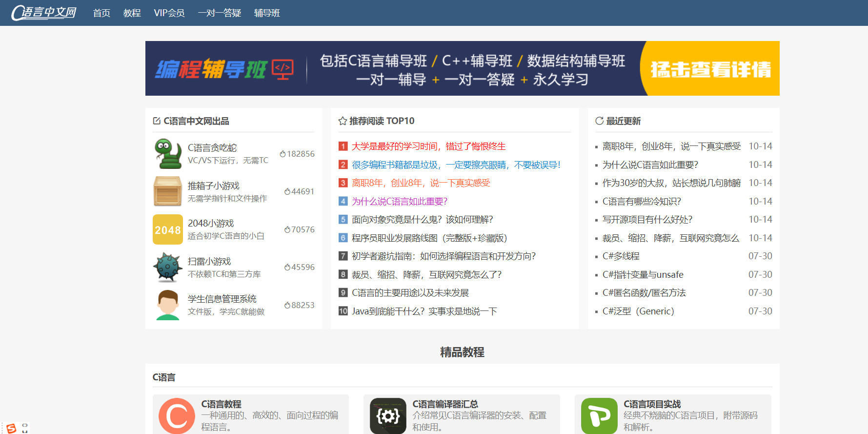Click the Sogou input method icon
868x434 pixels.
click(x=11, y=428)
